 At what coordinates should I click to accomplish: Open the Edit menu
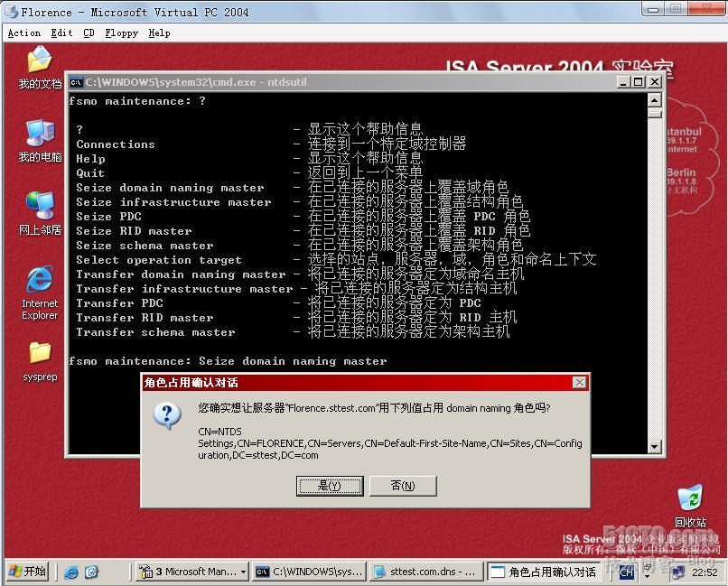(x=61, y=33)
